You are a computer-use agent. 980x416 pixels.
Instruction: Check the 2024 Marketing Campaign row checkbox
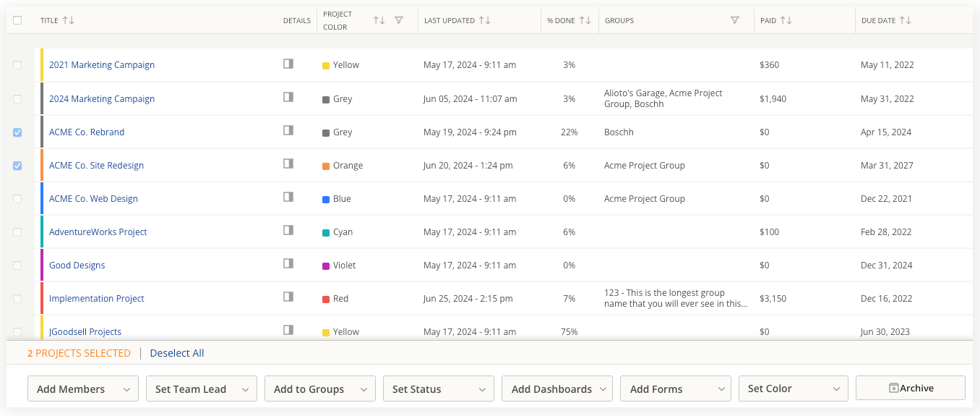point(17,99)
